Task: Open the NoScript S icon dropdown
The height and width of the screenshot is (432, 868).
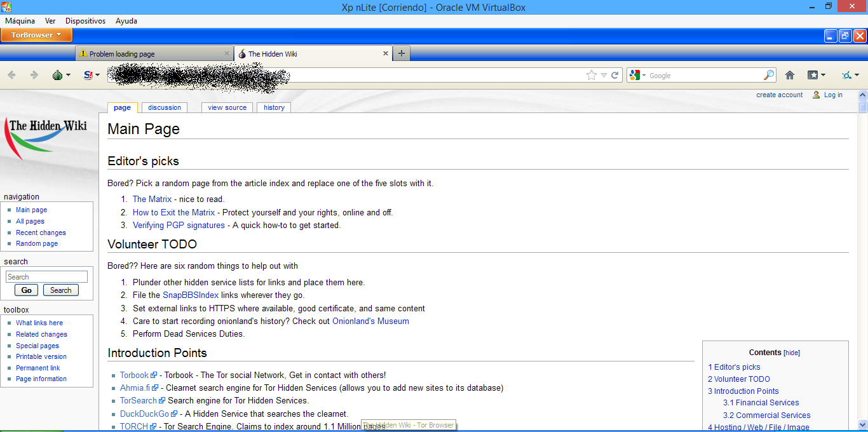Action: [92, 75]
